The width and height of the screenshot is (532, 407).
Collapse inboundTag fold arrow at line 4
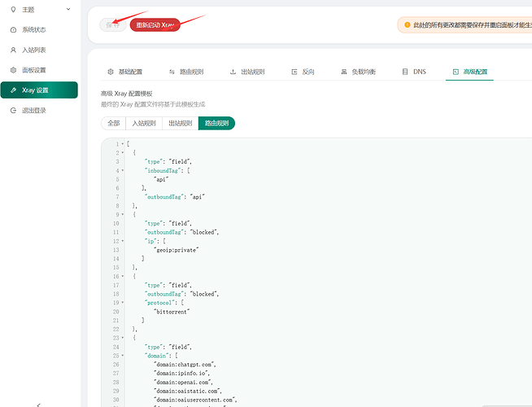click(123, 170)
